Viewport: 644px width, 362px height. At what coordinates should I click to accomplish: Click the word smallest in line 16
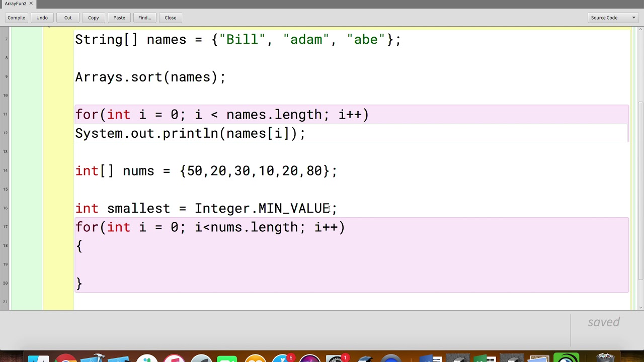click(138, 209)
